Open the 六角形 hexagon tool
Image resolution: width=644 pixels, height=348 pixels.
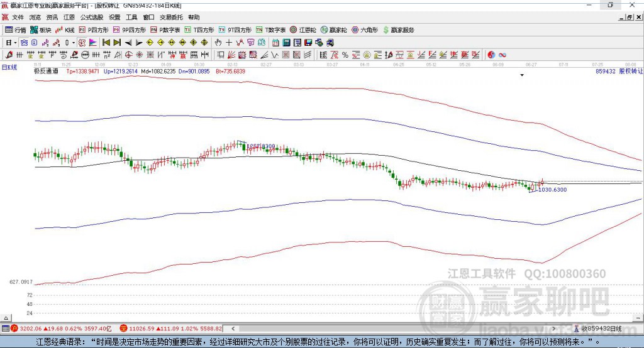tap(365, 30)
